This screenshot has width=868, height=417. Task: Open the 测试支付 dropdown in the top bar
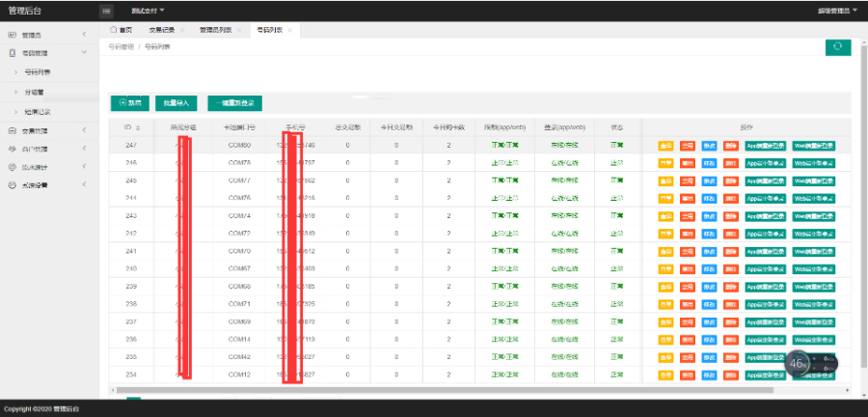(148, 11)
